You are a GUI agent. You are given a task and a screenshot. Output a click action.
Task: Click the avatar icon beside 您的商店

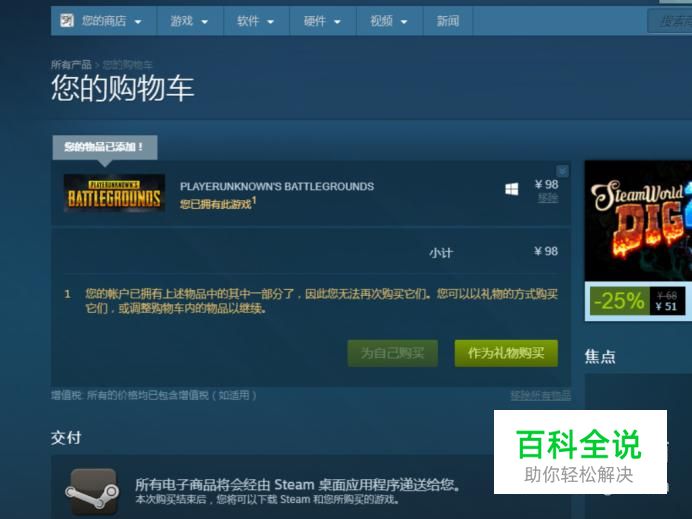[x=67, y=20]
